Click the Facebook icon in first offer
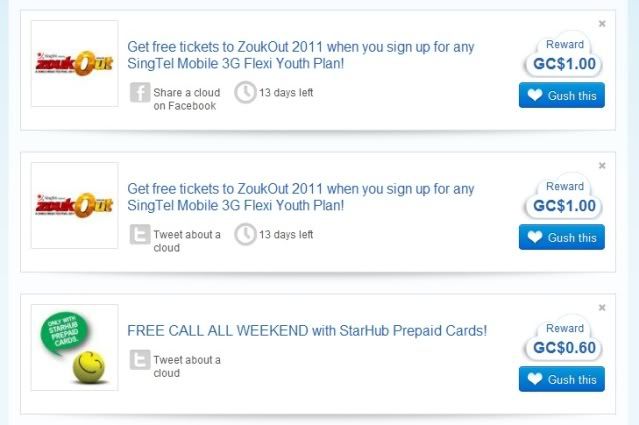 140,92
